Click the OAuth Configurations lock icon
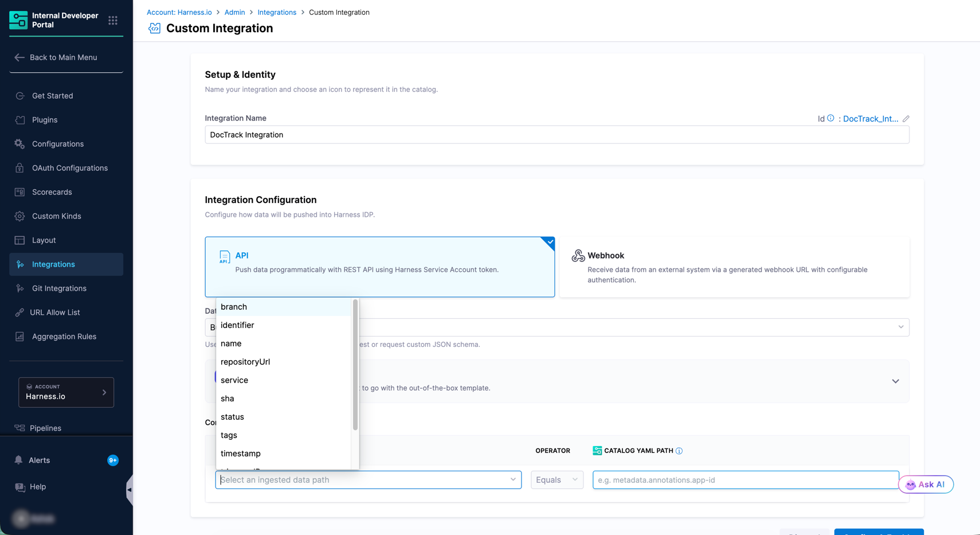 click(20, 168)
